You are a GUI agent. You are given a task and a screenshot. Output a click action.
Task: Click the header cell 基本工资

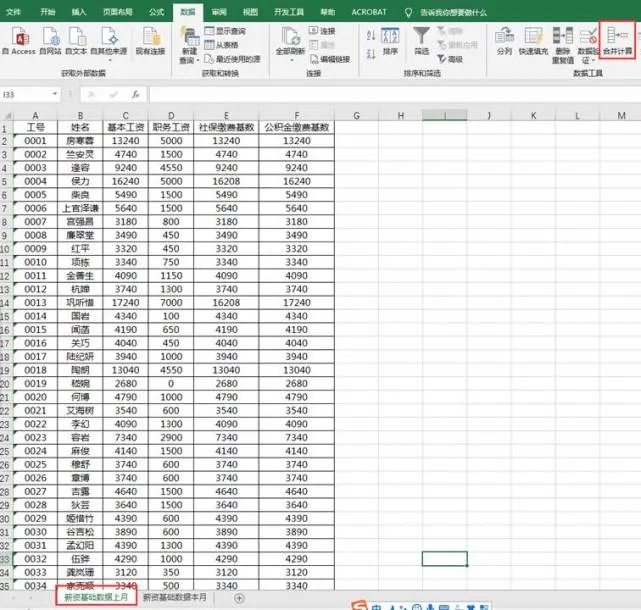[126, 127]
